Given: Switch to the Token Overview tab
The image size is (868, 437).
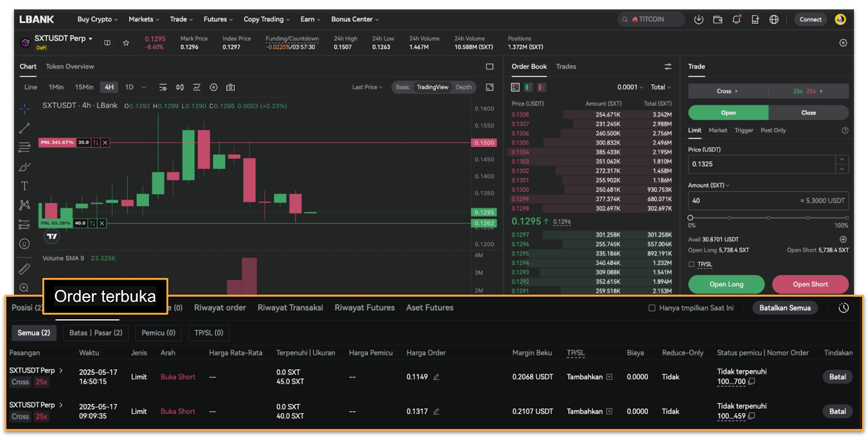Looking at the screenshot, I should point(70,67).
